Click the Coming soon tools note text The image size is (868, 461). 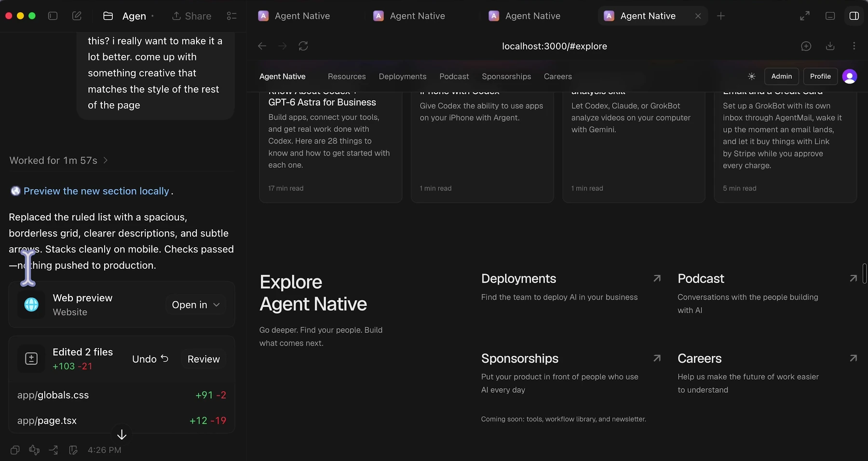pyautogui.click(x=563, y=419)
